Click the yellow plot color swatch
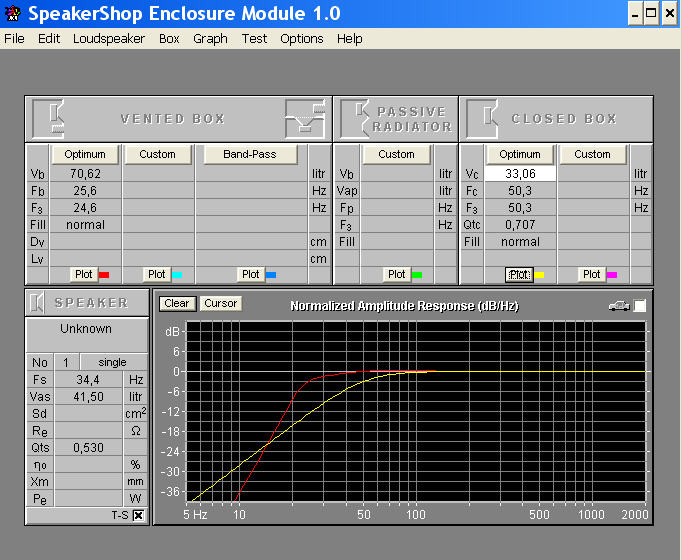 539,275
